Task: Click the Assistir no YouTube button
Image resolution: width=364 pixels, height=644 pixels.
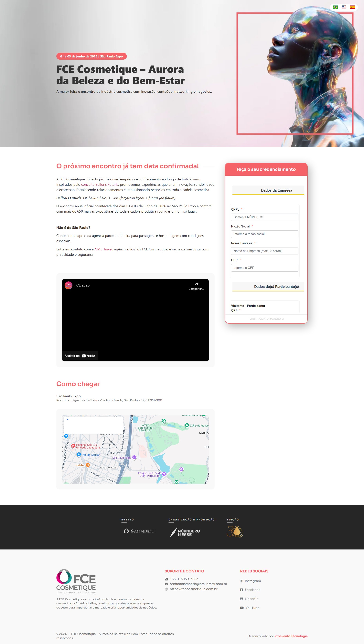Action: (x=80, y=356)
